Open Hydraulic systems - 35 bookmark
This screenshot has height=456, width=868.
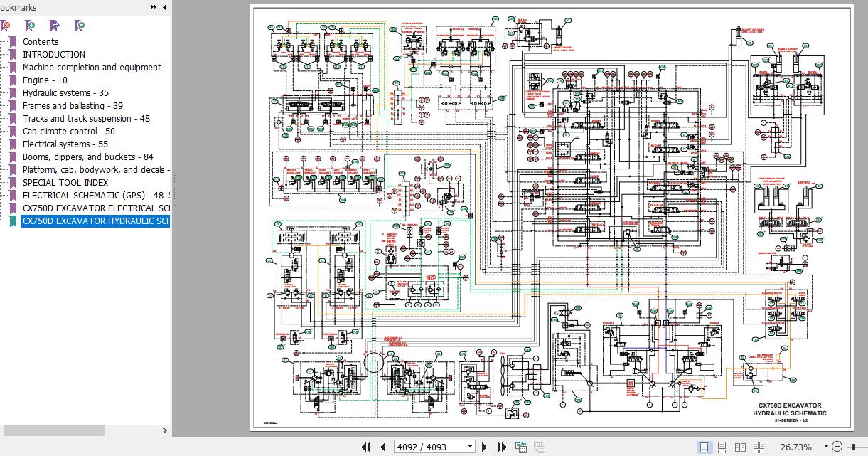coord(65,92)
